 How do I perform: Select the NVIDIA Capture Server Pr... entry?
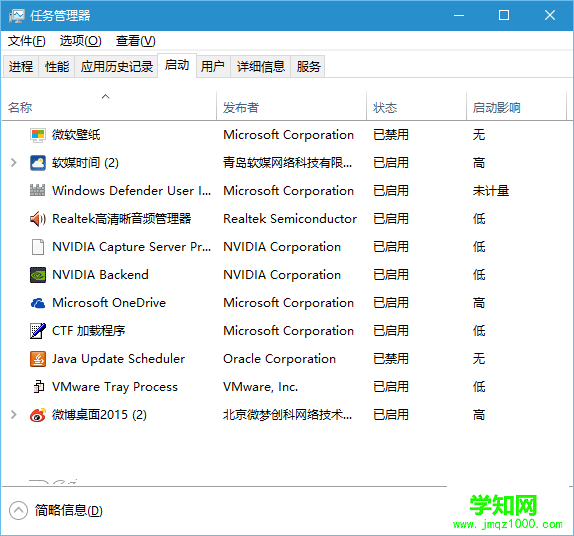click(131, 247)
